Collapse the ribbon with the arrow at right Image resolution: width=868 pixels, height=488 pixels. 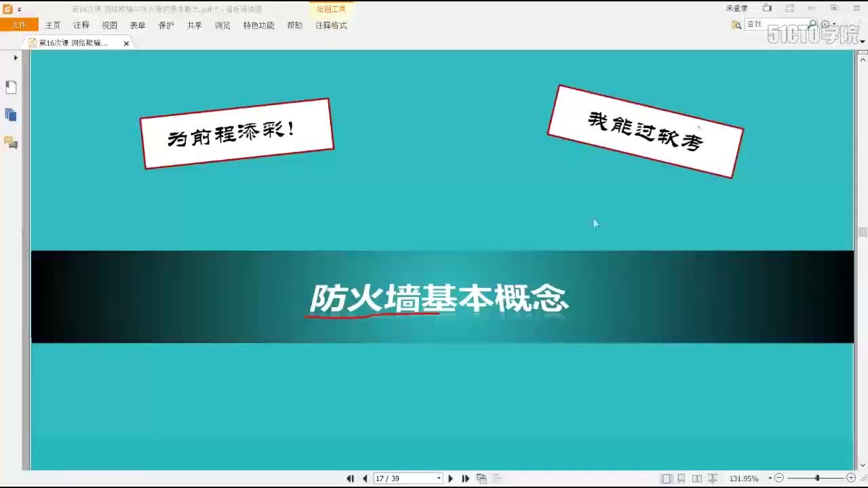[863, 41]
